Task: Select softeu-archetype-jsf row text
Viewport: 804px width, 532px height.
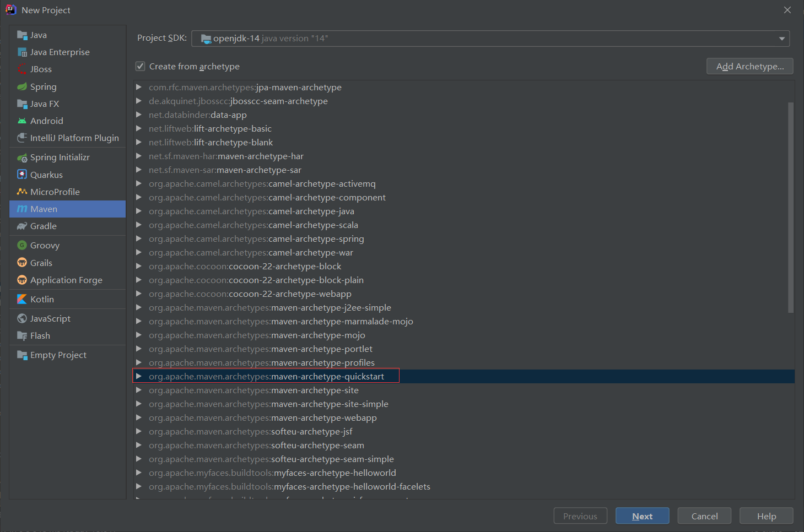Action: point(251,431)
